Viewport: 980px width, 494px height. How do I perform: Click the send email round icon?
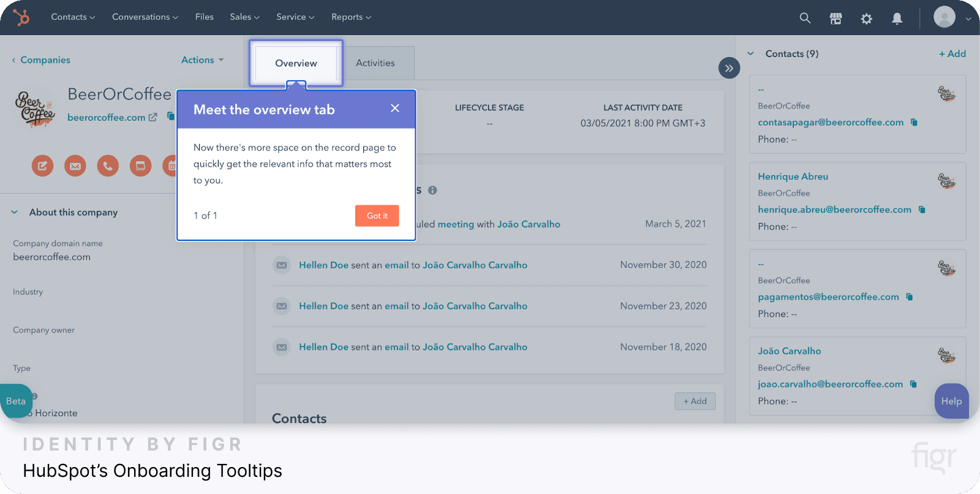(75, 165)
